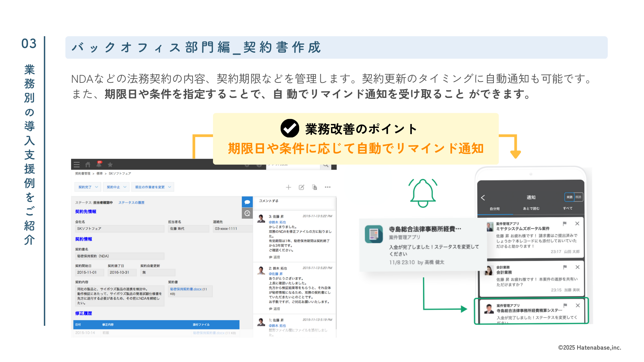Expand the 契約完了 action dropdown
Image resolution: width=644 pixels, height=362 pixels.
click(87, 187)
